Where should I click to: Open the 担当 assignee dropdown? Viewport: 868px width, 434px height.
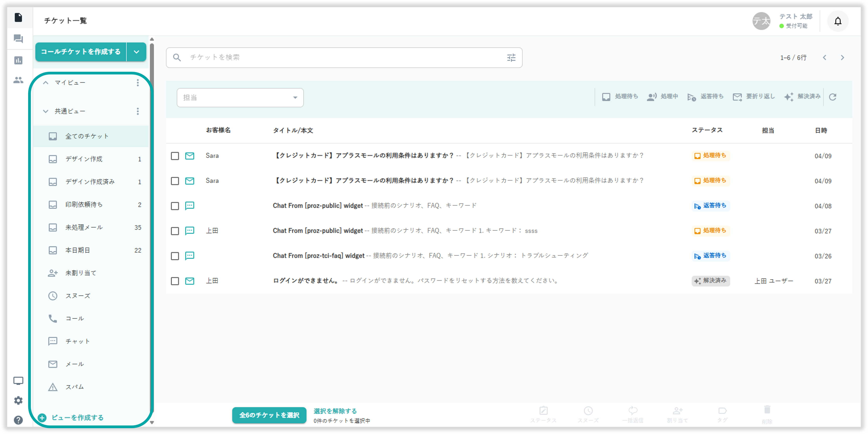(240, 98)
